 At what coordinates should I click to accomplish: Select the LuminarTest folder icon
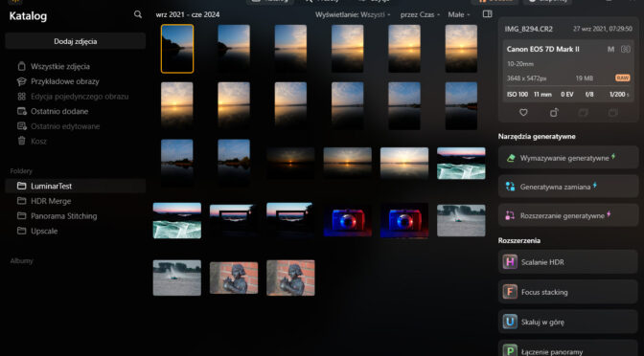point(21,187)
